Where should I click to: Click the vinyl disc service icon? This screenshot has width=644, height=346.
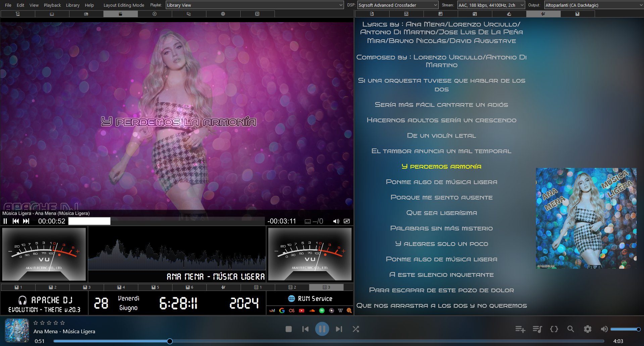click(332, 310)
